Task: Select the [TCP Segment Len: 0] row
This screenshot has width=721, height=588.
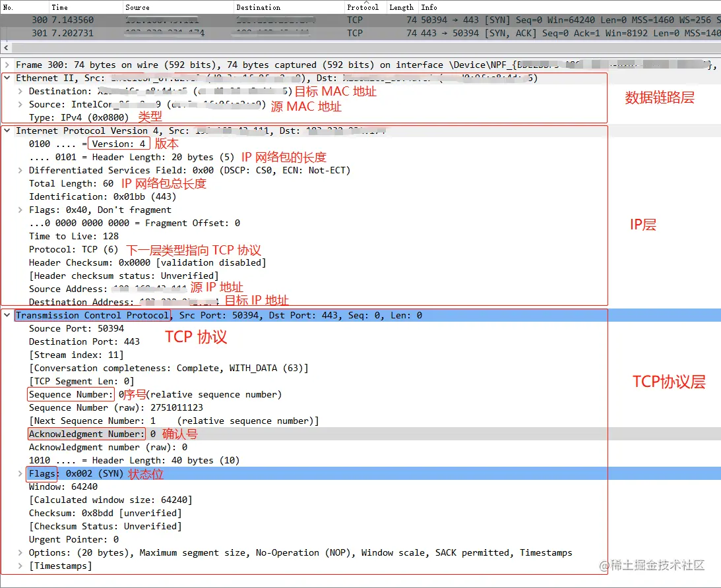Action: tap(81, 381)
